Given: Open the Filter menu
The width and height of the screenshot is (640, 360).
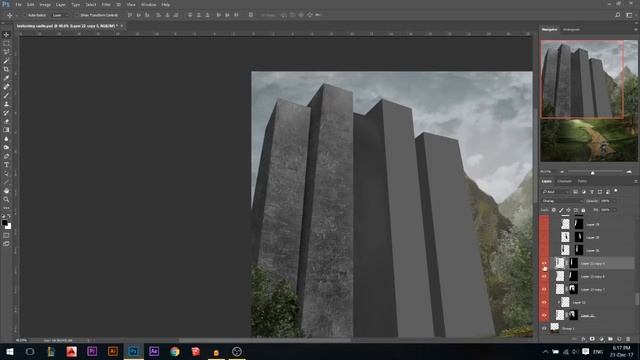Looking at the screenshot, I should 106,4.
